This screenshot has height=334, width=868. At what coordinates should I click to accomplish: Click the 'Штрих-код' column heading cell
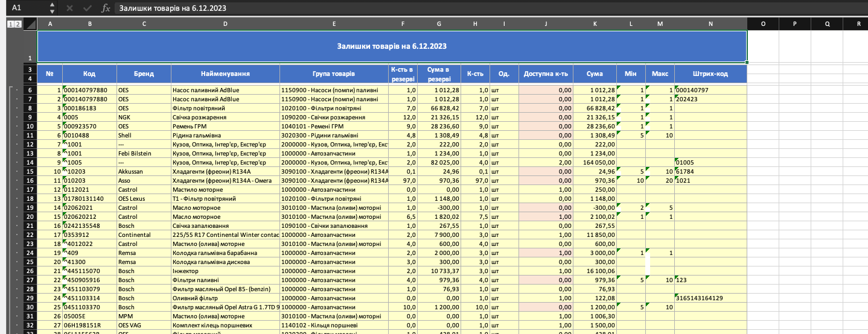coord(710,74)
